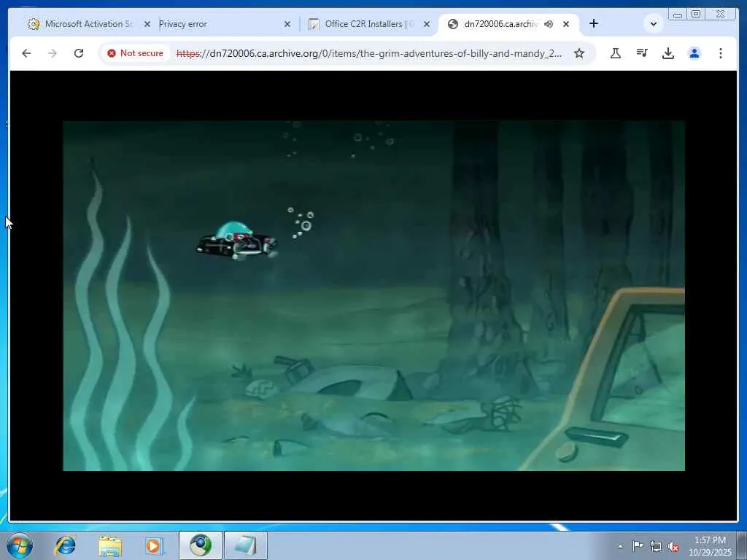Switch to the Privacy error tab
This screenshot has width=747, height=560.
(x=224, y=24)
